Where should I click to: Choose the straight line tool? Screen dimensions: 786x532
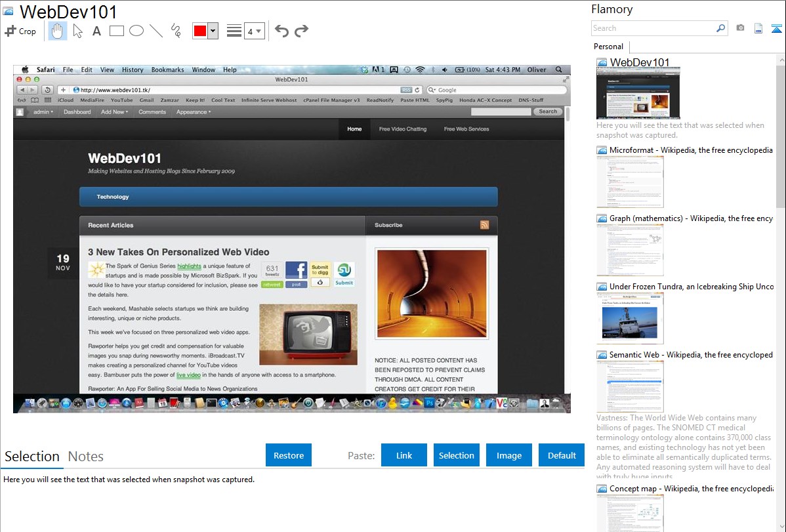tap(156, 31)
